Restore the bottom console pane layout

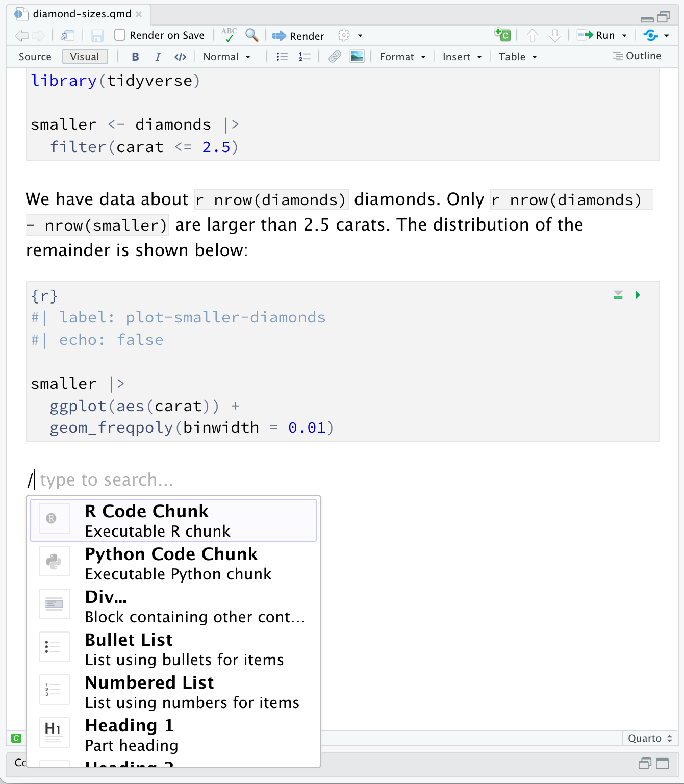[645, 764]
